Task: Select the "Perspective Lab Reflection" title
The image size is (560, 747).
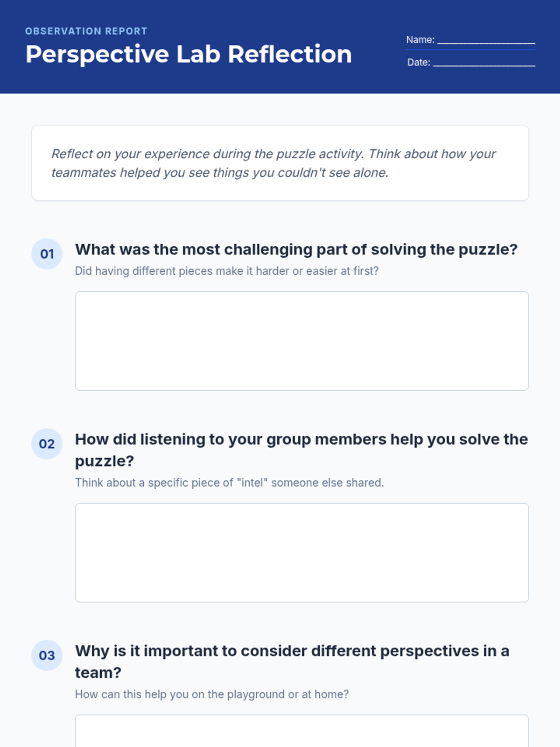Action: tap(189, 54)
